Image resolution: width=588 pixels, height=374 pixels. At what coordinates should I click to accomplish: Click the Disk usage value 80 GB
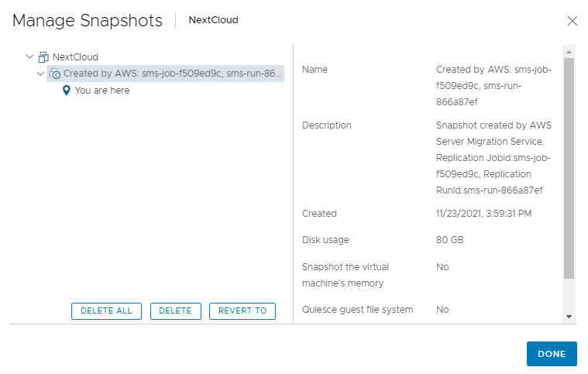pyautogui.click(x=449, y=240)
